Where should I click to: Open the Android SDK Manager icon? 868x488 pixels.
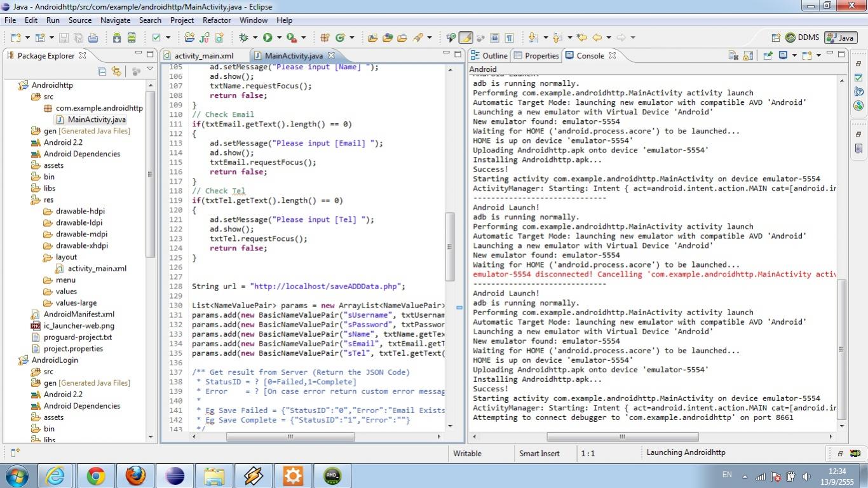click(x=116, y=37)
